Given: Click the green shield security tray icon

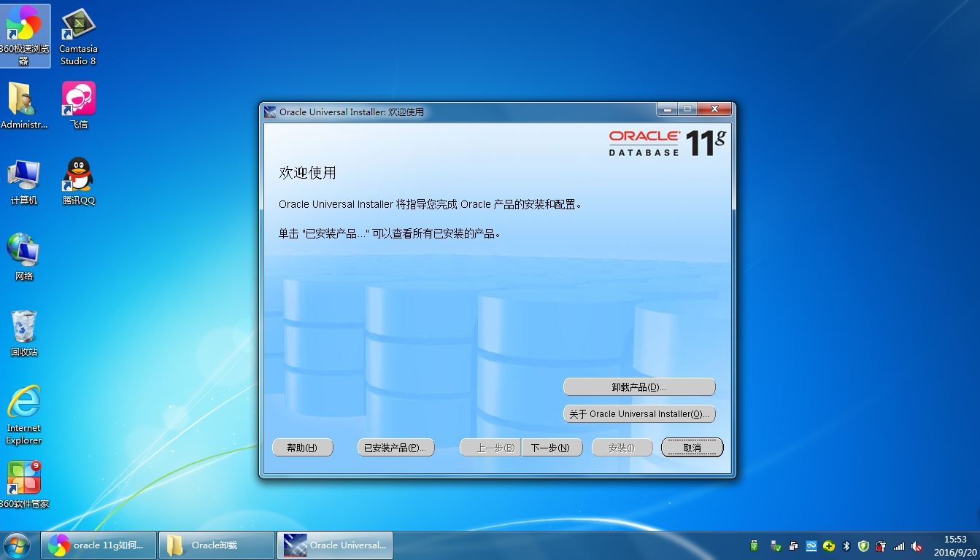Looking at the screenshot, I should [864, 546].
